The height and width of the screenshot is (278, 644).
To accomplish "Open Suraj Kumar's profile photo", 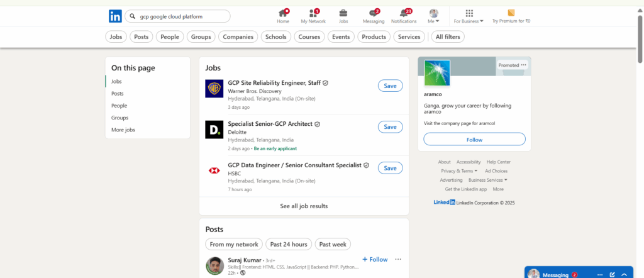I will tap(215, 265).
